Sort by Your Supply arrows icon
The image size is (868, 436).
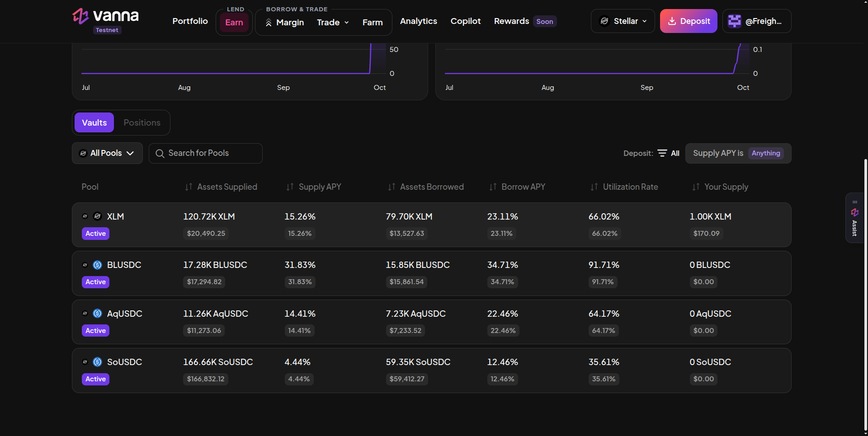tap(696, 187)
